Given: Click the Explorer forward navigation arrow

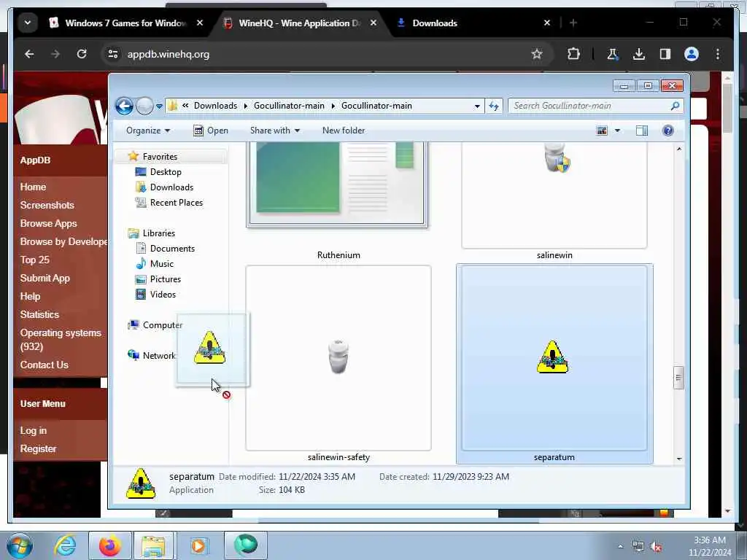Looking at the screenshot, I should point(144,106).
